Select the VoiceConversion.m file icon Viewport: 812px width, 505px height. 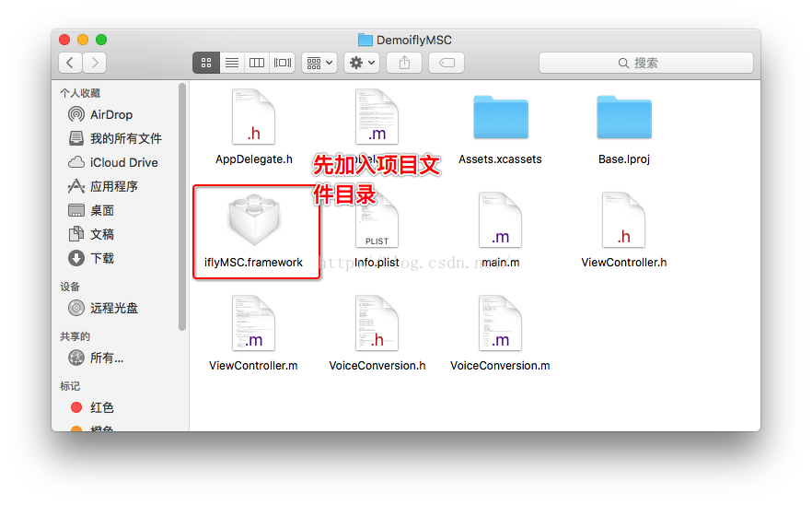[500, 323]
